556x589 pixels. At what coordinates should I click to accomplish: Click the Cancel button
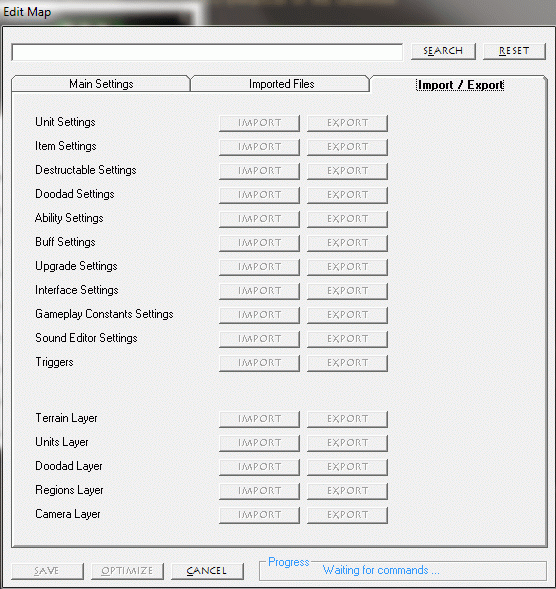pos(207,571)
